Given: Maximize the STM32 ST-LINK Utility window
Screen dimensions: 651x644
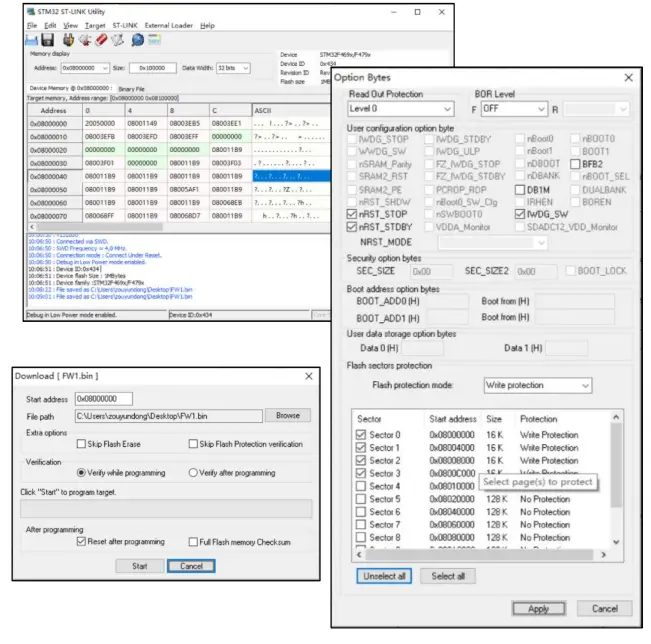Looking at the screenshot, I should [418, 12].
